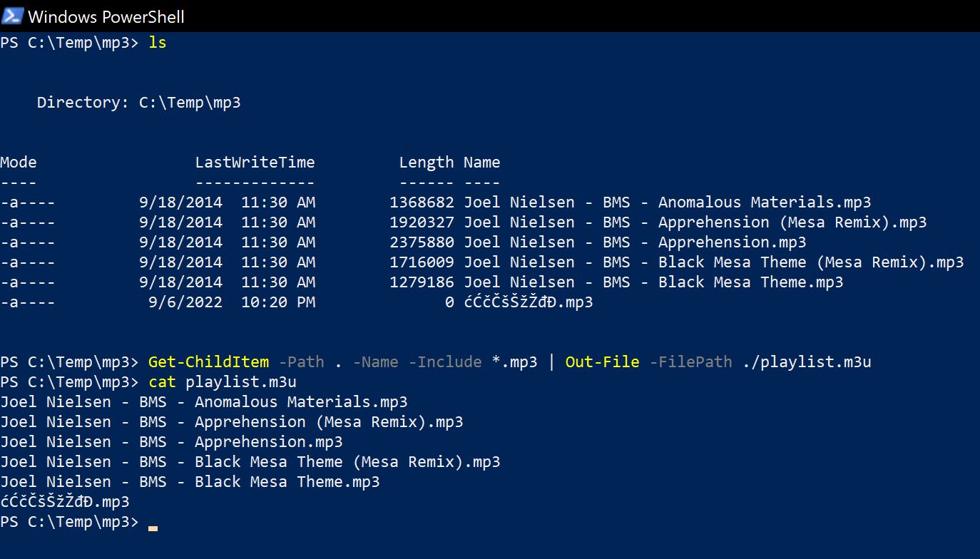Screen dimensions: 980x559
Task: Click the 'cat' command text
Action: point(162,382)
